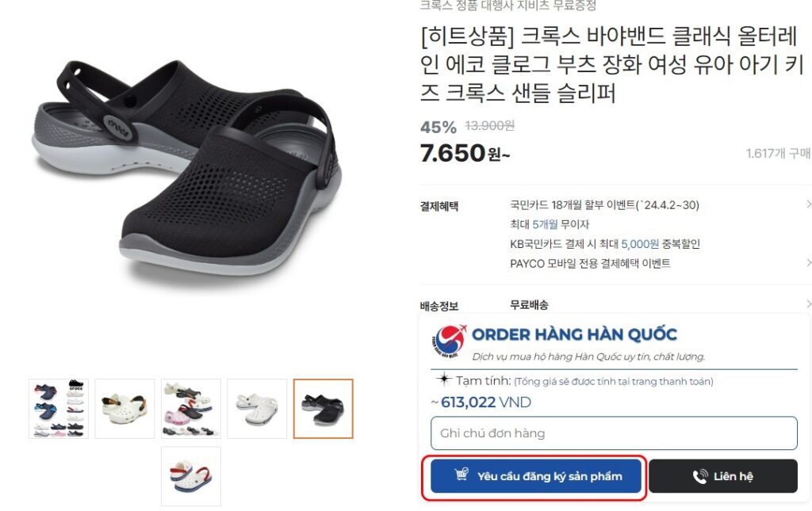Click the Order Hàng Hàn Quốc logo
Screen dimensions: 812x511
(x=449, y=341)
